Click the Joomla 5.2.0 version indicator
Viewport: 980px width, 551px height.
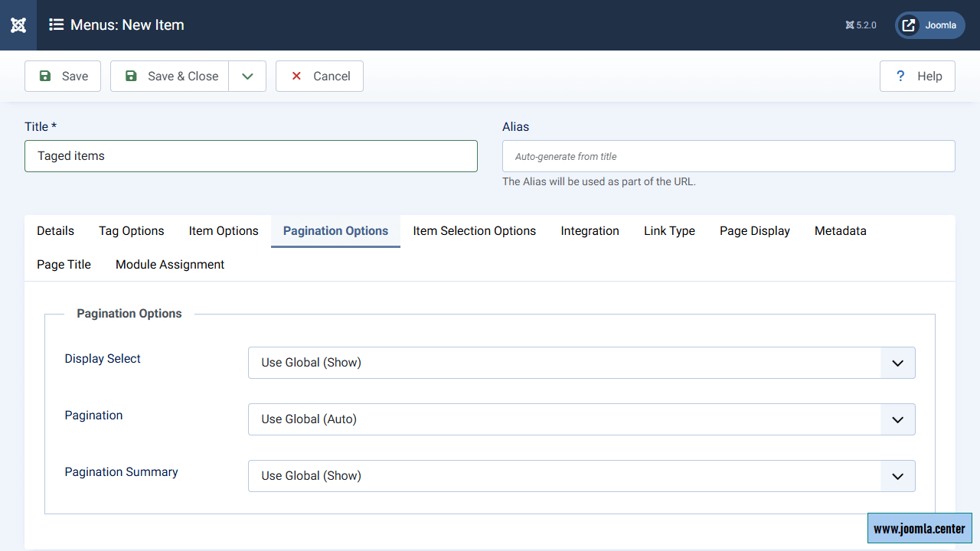[x=861, y=25]
